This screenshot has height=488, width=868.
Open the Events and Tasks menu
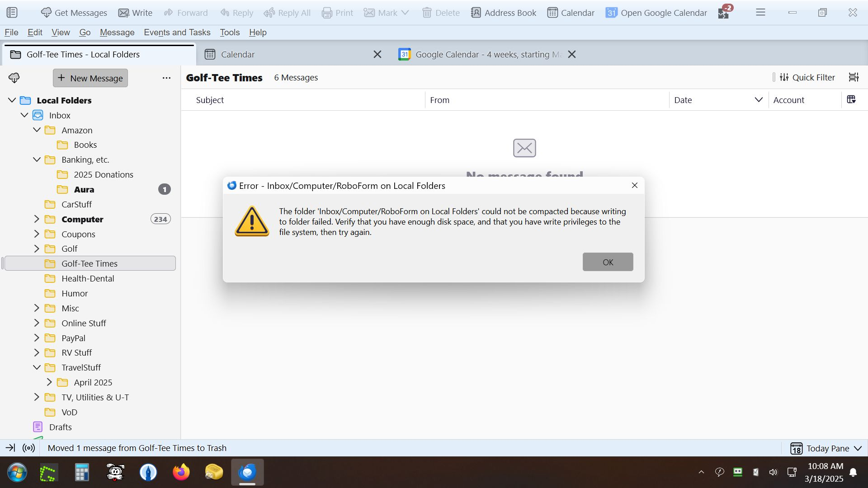coord(177,32)
